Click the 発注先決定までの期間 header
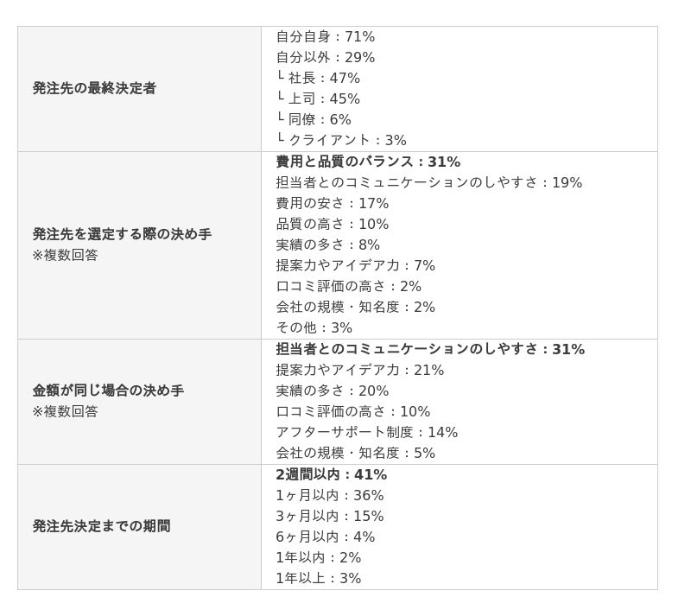Screen dimensions: 691x616 pyautogui.click(x=101, y=526)
